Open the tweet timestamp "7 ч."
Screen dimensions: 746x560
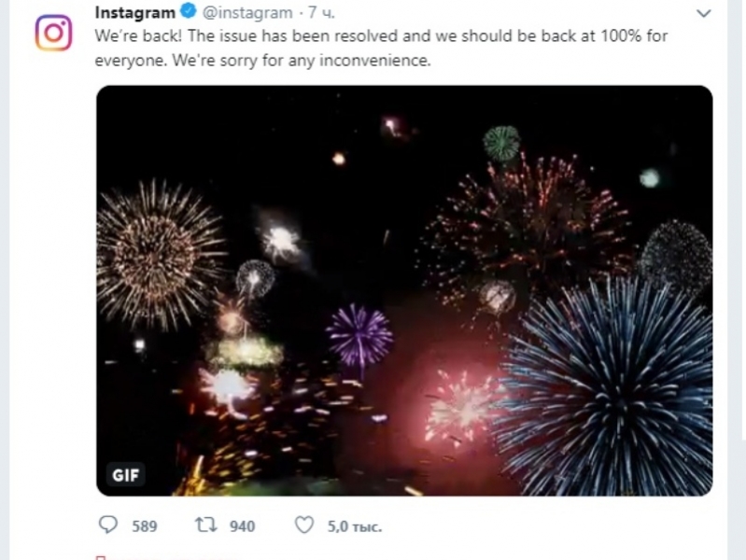click(x=323, y=13)
